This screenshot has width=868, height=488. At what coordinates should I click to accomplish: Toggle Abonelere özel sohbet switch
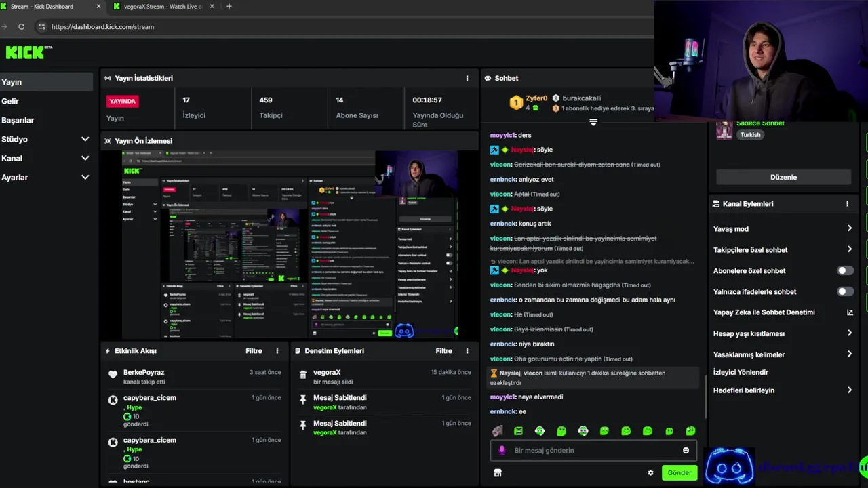[845, 270]
